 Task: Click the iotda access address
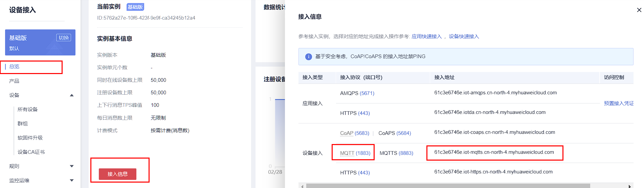[490, 112]
